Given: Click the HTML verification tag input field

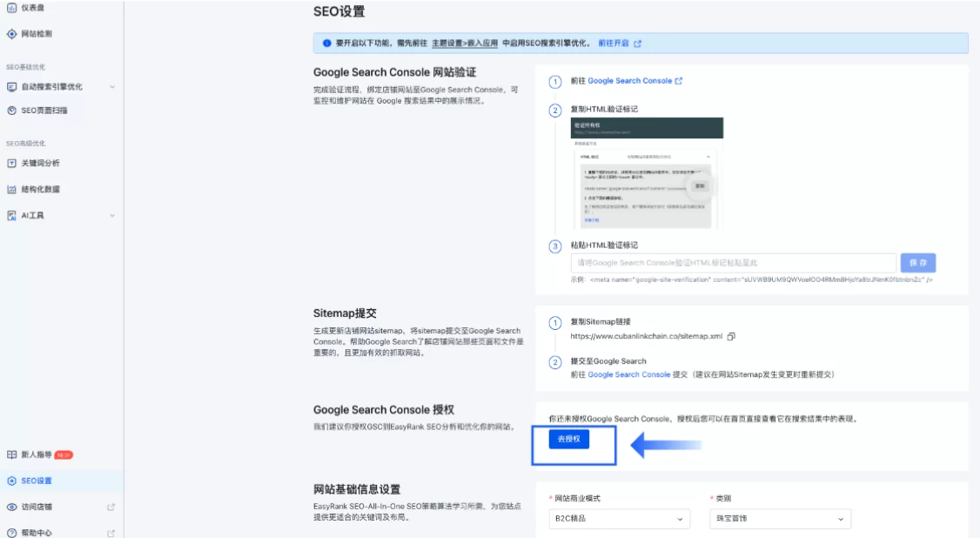Looking at the screenshot, I should click(x=734, y=263).
